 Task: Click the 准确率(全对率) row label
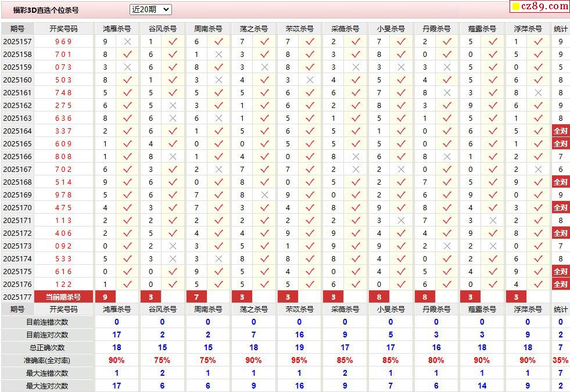(x=47, y=361)
